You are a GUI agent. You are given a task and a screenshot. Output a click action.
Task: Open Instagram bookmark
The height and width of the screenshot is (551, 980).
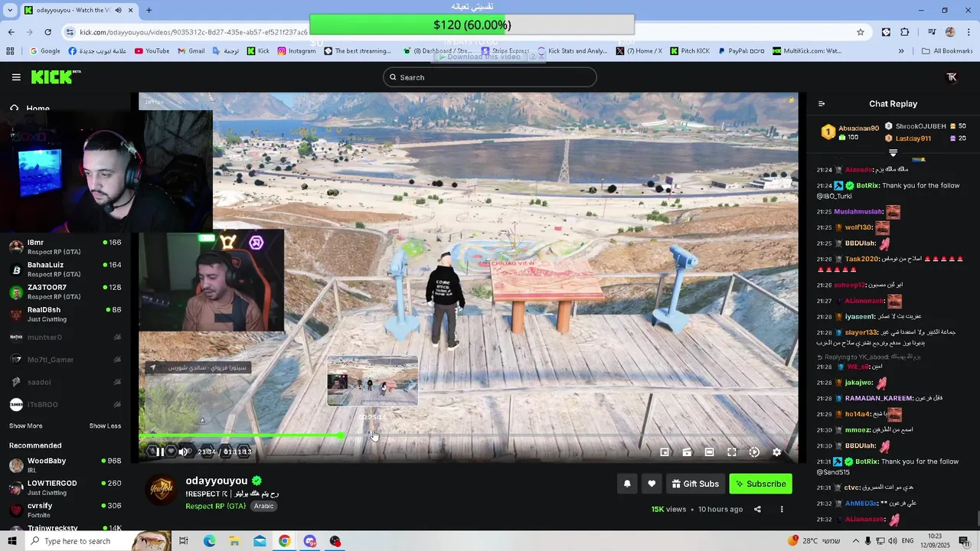[x=296, y=51]
